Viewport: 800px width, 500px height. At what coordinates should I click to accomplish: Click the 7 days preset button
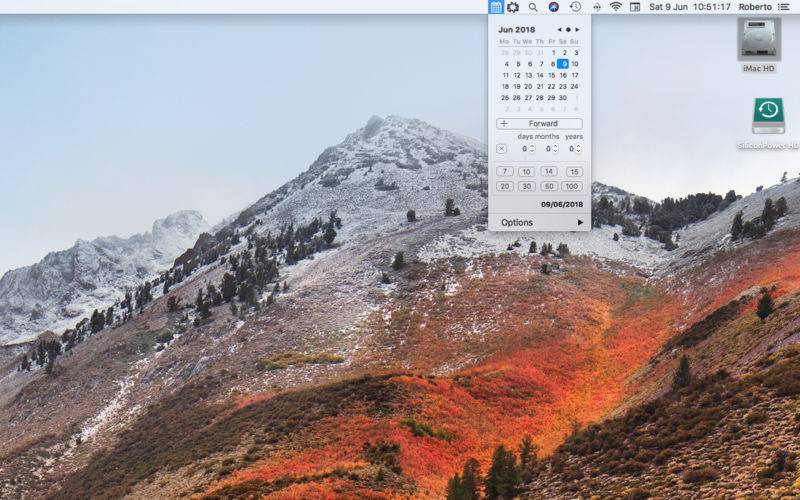pos(505,171)
